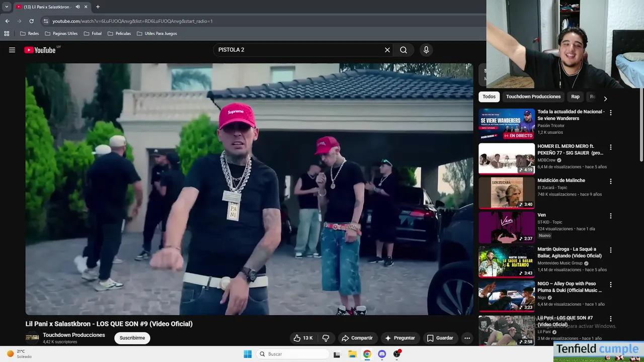Open the Chrome apps grid icon
This screenshot has height=362, width=644.
click(x=7, y=34)
